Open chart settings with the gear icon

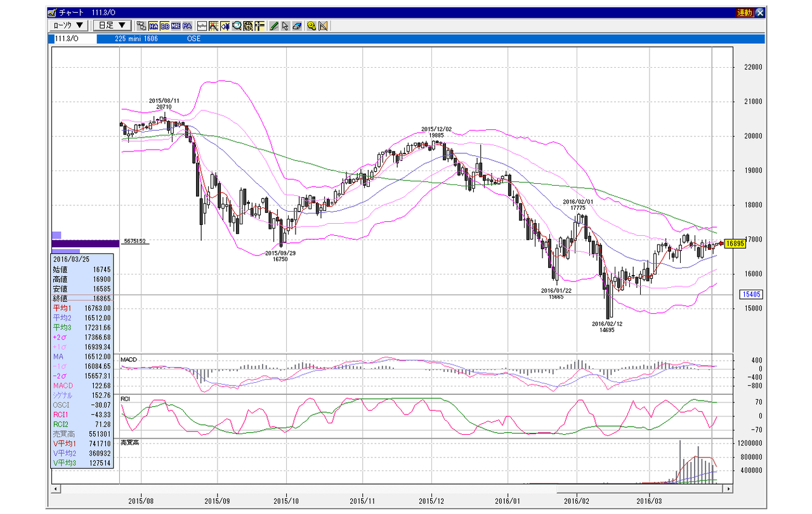311,26
